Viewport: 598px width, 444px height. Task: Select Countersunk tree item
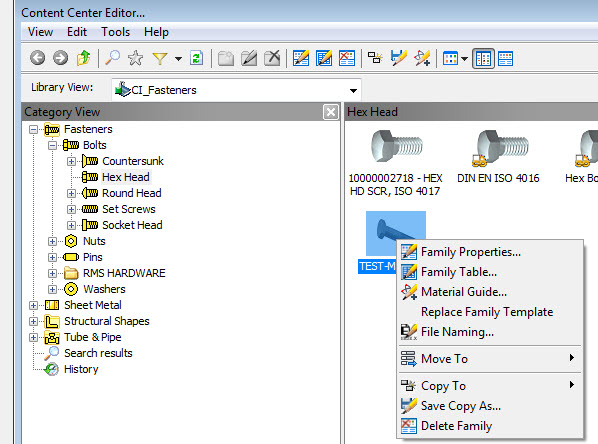point(133,161)
